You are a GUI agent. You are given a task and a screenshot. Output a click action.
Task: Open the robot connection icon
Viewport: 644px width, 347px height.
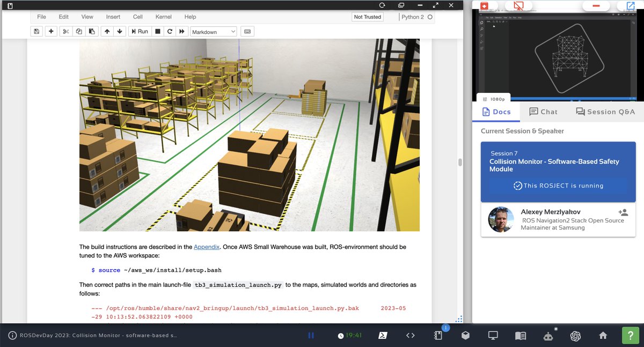pyautogui.click(x=548, y=336)
